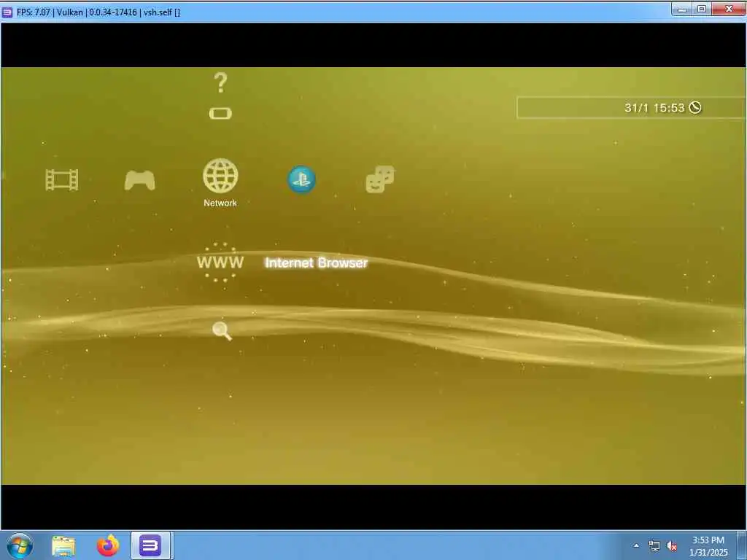The width and height of the screenshot is (747, 560).
Task: Select the Video category film icon
Action: [62, 180]
